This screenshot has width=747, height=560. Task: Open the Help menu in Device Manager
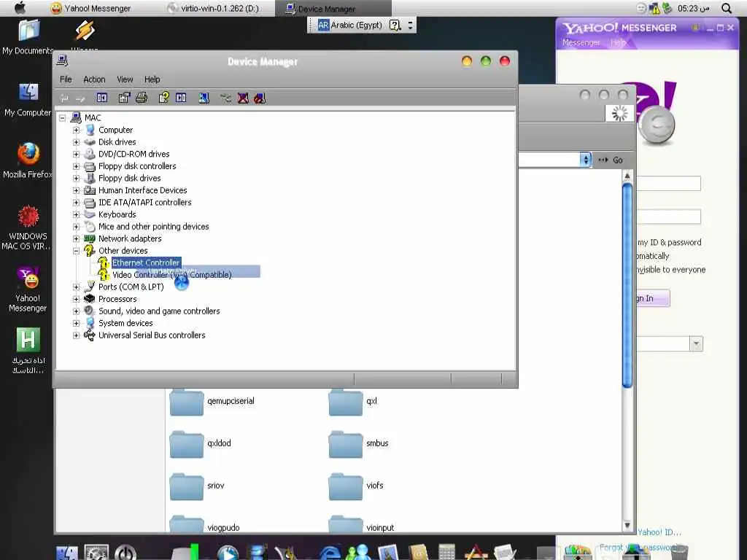coord(152,79)
